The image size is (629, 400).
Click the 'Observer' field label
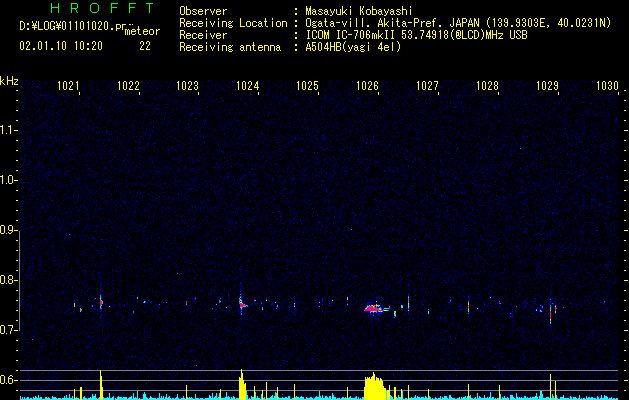203,11
